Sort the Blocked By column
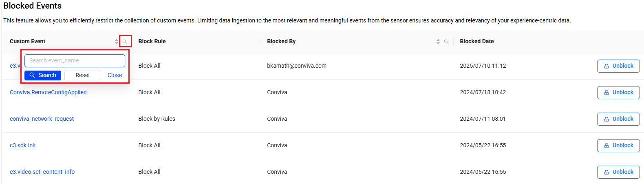The image size is (644, 184). [x=438, y=42]
